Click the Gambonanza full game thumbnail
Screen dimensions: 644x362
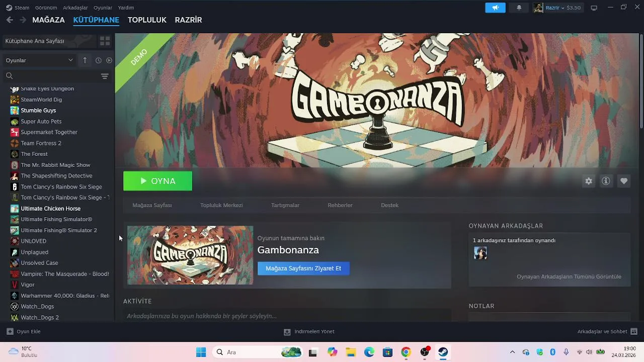[x=190, y=255]
